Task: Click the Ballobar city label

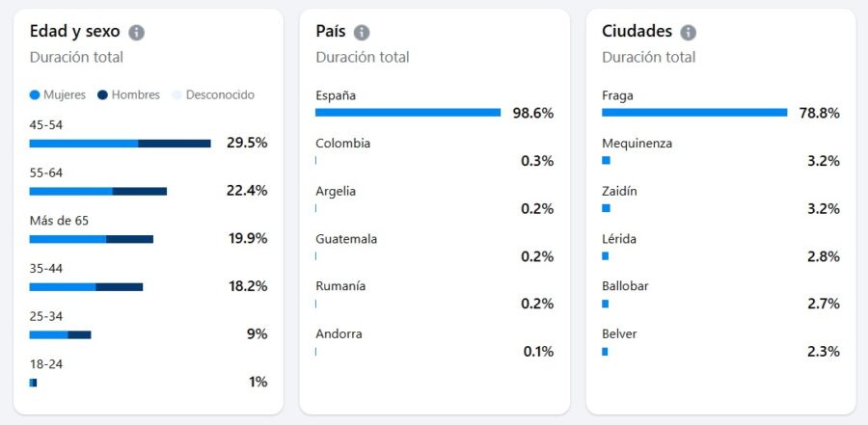Action: [x=626, y=286]
